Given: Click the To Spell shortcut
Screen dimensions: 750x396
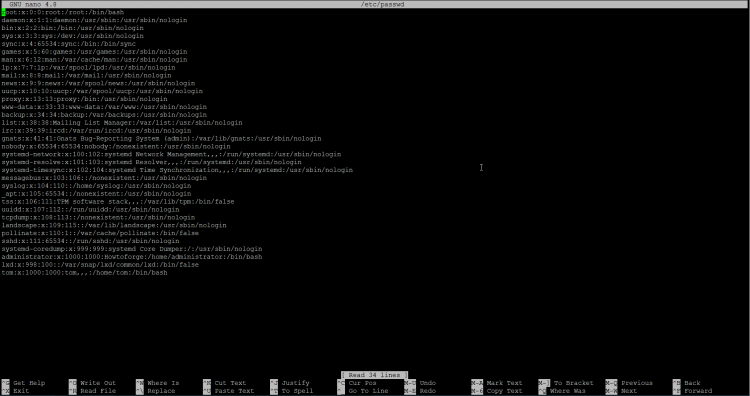Looking at the screenshot, I should tap(292, 391).
